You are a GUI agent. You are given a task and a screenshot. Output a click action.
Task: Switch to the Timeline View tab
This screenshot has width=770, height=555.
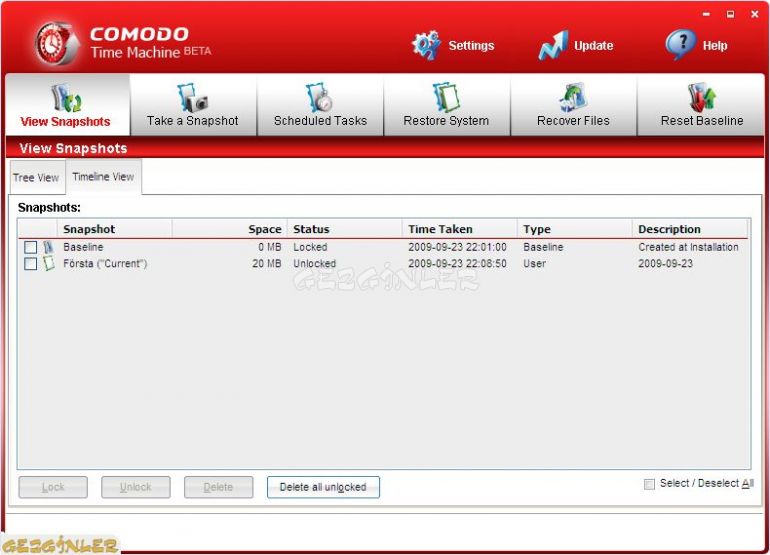pyautogui.click(x=103, y=176)
